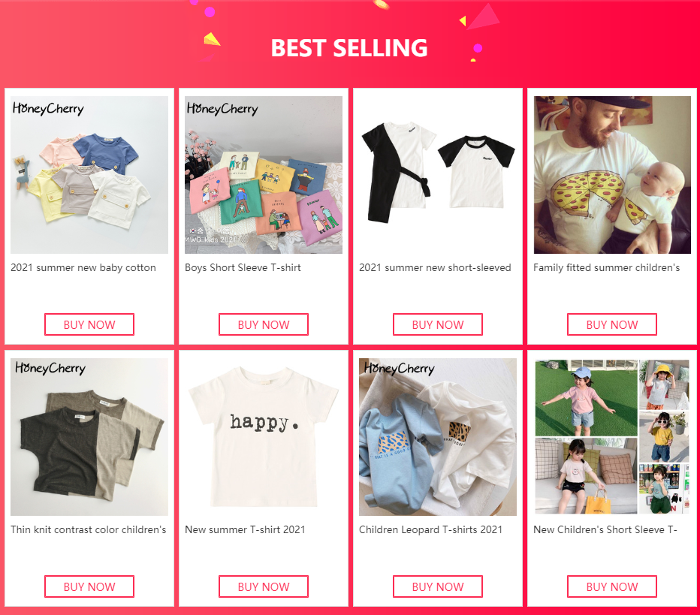The width and height of the screenshot is (700, 615).
Task: Click BUY NOW under Thin knit contrast color
Action: click(89, 586)
